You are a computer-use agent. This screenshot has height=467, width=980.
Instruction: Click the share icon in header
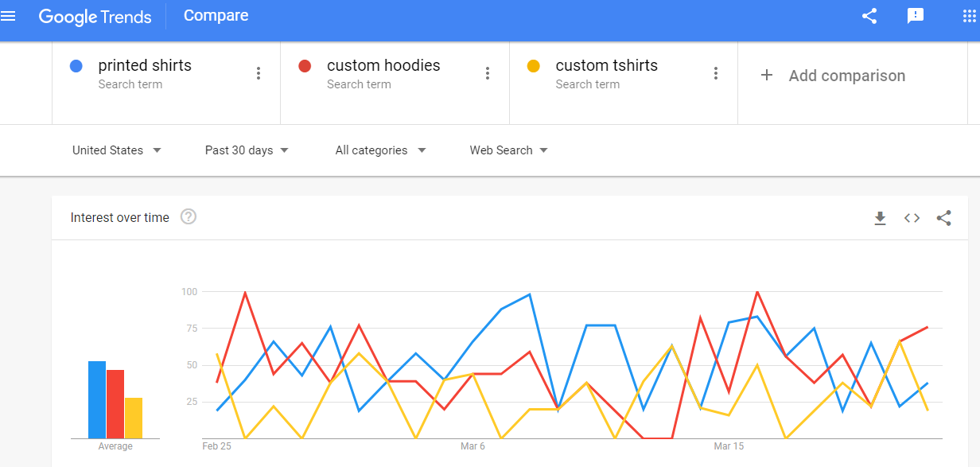(869, 16)
